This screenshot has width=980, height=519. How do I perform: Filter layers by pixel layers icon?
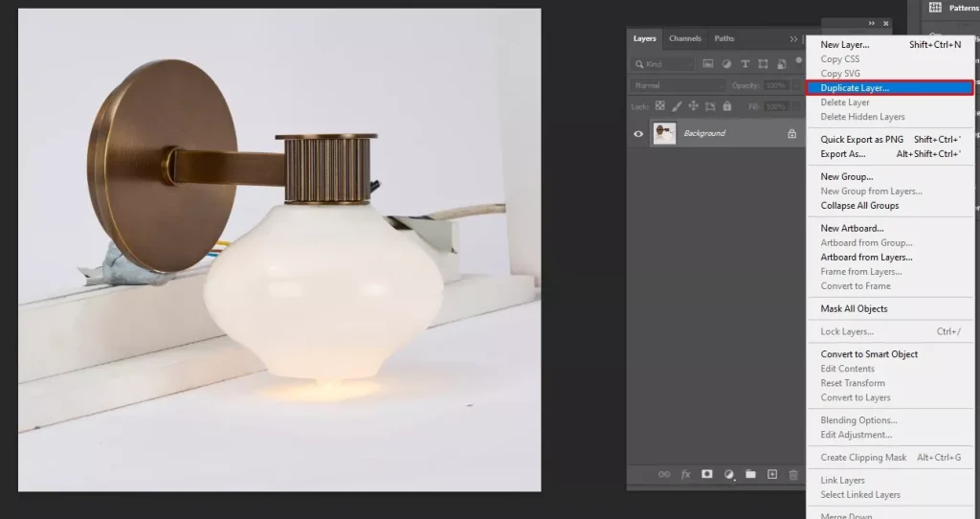[707, 64]
